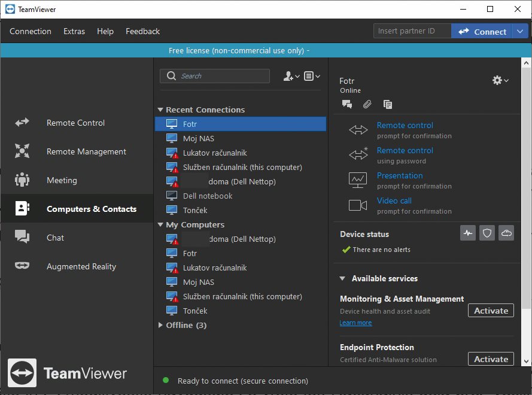Select Fotr under My Computers

(x=241, y=253)
